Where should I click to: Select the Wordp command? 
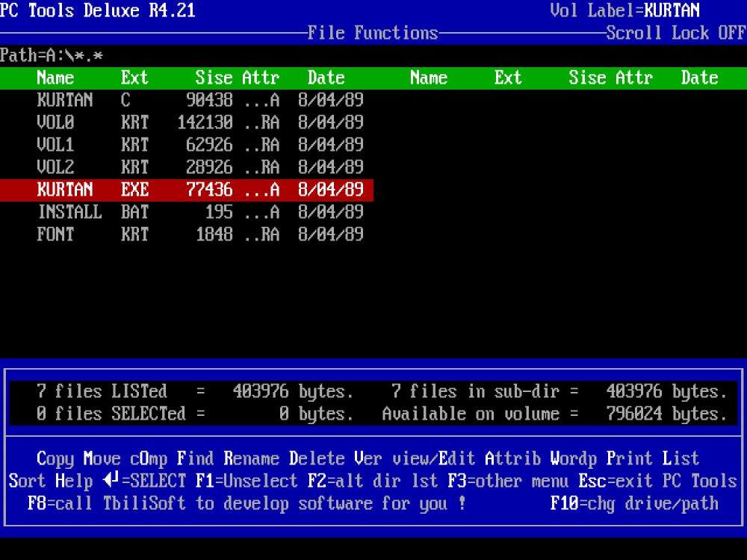click(574, 458)
